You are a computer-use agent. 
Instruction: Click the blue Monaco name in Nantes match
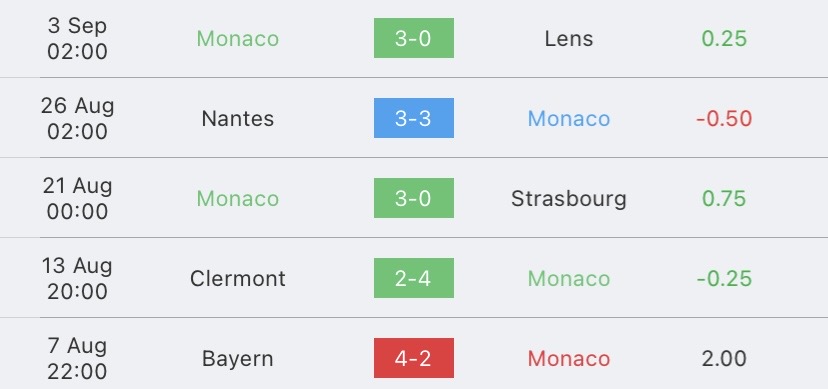[x=569, y=119]
